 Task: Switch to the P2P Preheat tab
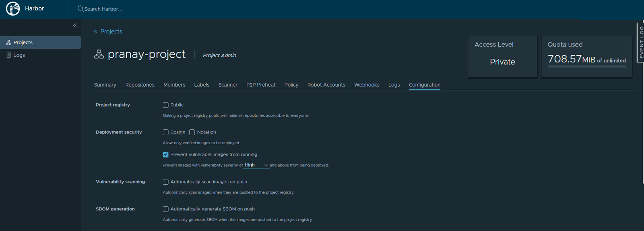261,85
